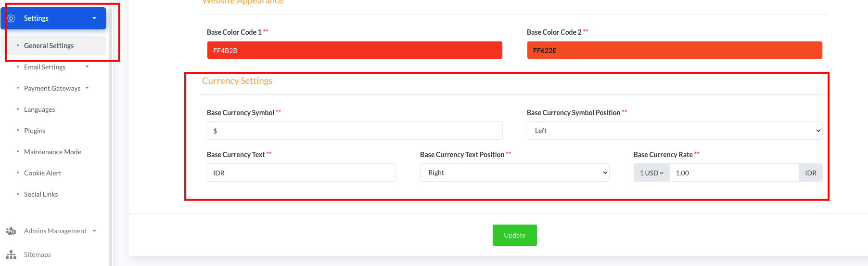Click the Base Currency Rate input

734,173
